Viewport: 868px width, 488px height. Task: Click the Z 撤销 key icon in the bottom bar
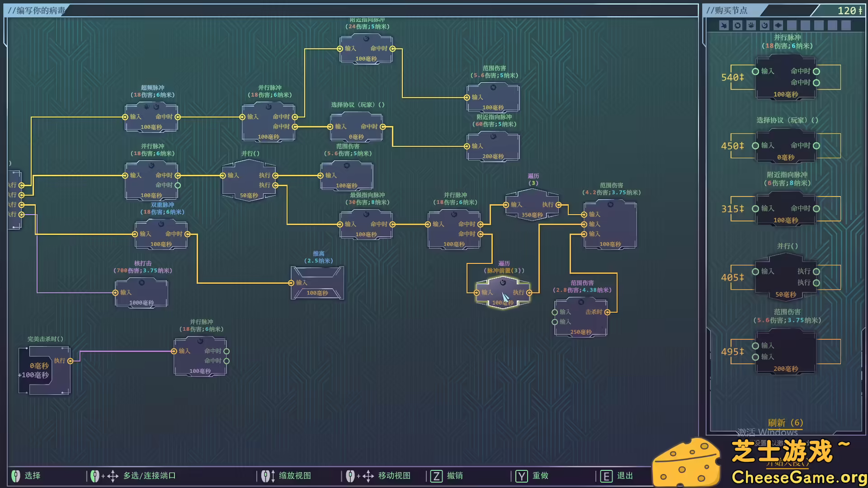coord(436,475)
